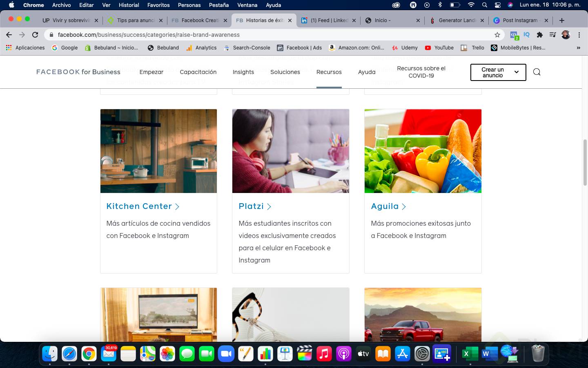Open the Chrome Extensions puzzle icon
588x368 pixels.
point(539,35)
